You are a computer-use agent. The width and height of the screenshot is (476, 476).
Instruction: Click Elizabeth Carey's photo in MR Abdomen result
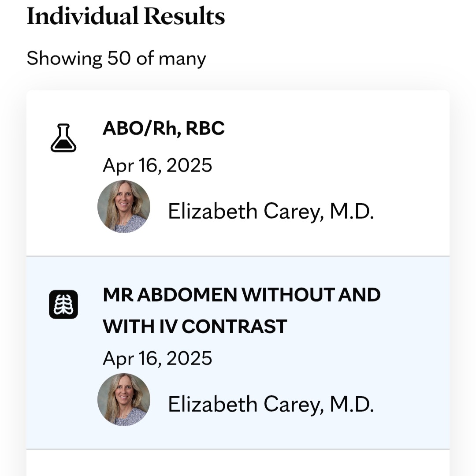coord(124,400)
